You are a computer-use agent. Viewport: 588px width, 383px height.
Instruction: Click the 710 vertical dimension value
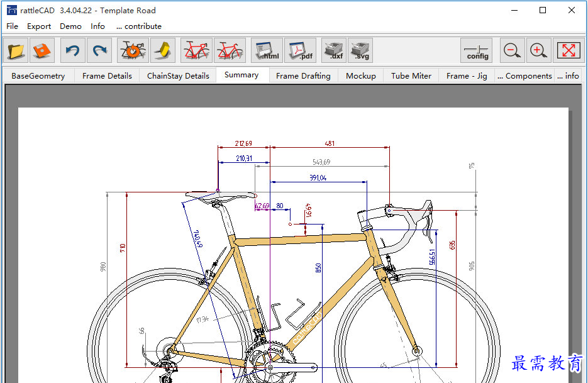[123, 248]
